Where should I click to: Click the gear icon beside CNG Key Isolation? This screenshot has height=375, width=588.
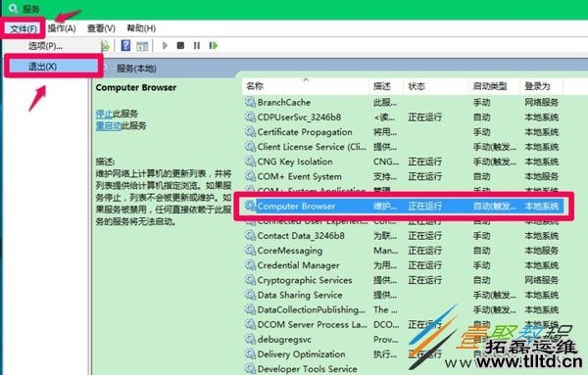tap(250, 162)
